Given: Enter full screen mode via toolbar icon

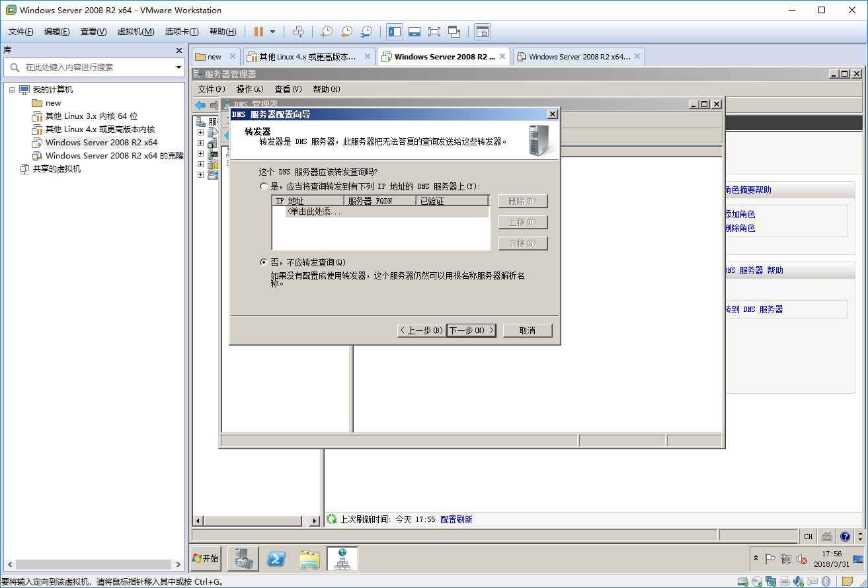Looking at the screenshot, I should (x=434, y=31).
